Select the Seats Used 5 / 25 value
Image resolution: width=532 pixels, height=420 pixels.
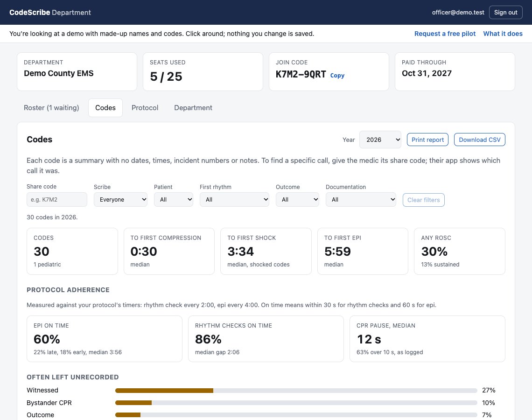click(166, 77)
